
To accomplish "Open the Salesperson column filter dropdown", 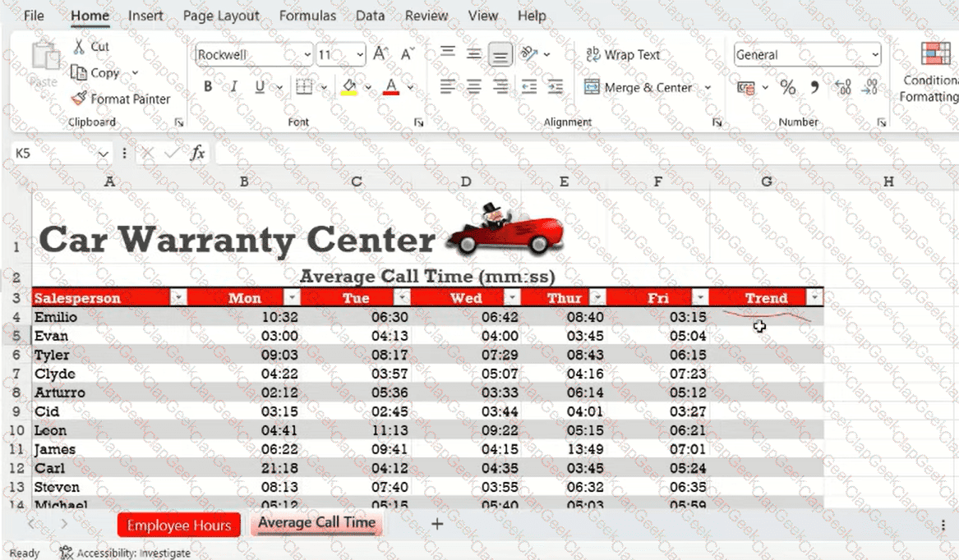I will 178,298.
